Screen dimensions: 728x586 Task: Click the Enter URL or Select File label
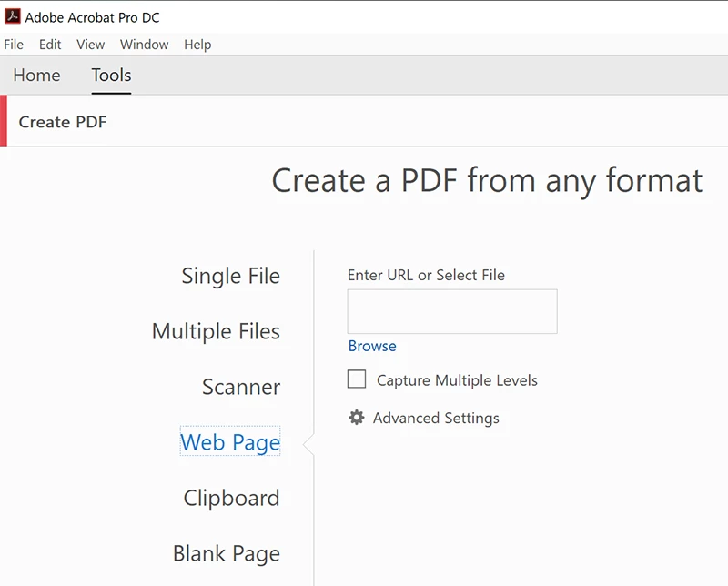426,275
